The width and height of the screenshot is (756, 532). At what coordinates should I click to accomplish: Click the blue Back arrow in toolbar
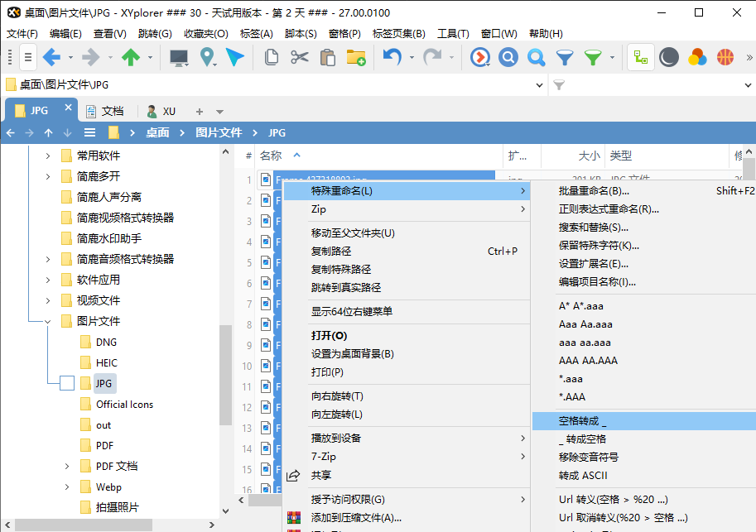pos(51,57)
